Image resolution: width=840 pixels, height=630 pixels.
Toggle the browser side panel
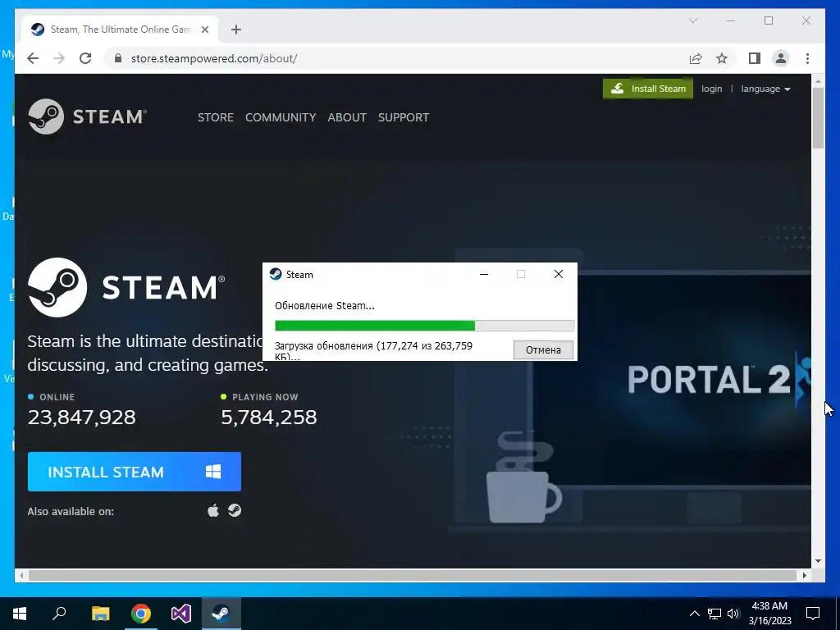coord(755,58)
